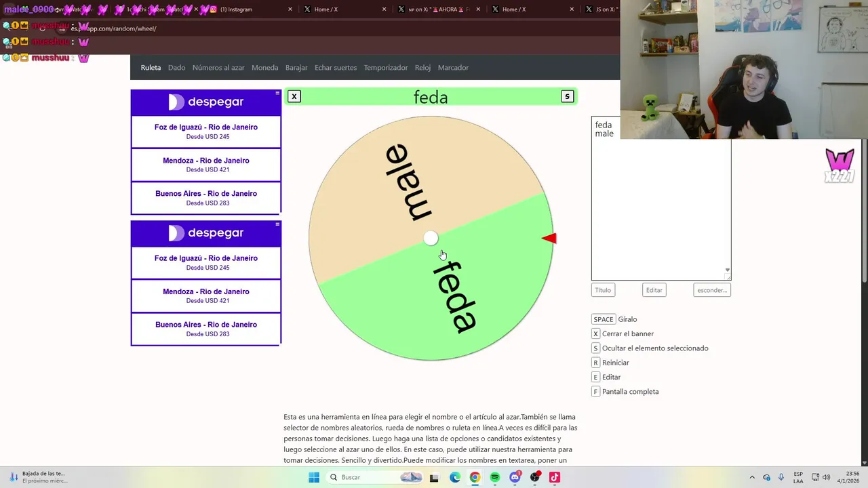This screenshot has width=868, height=488.
Task: Click the SPACE key to spin the wheel
Action: coord(604,319)
